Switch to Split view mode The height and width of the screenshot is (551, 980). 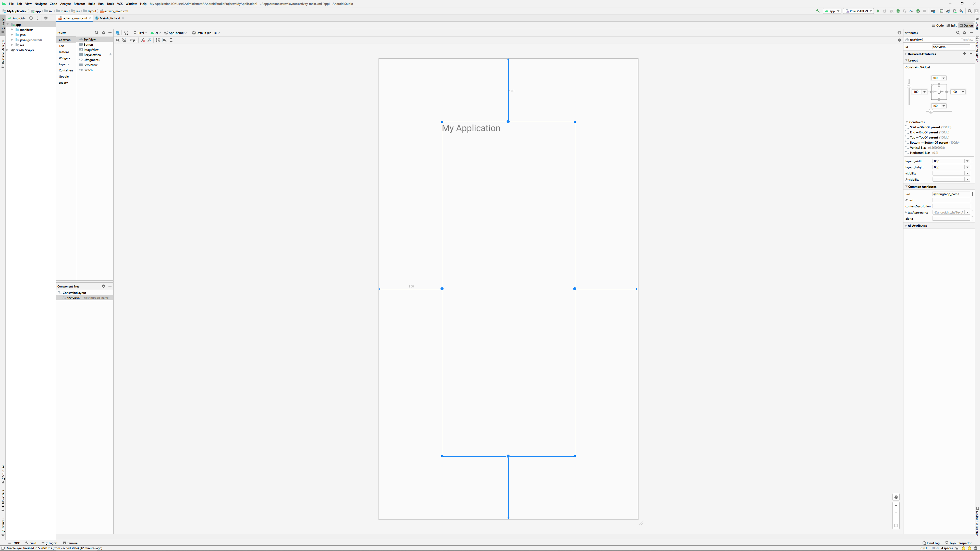click(951, 26)
